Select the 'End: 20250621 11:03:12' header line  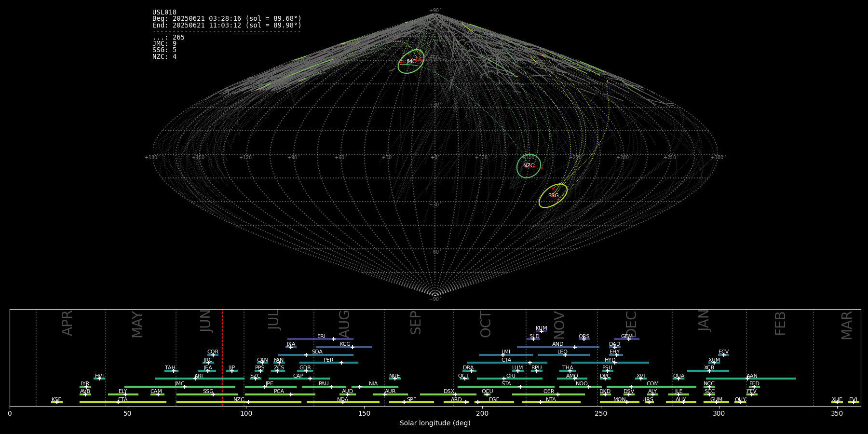[x=227, y=25]
